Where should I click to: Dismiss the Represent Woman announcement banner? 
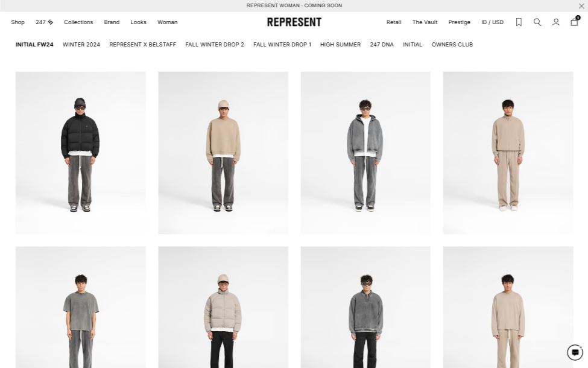[x=581, y=5]
